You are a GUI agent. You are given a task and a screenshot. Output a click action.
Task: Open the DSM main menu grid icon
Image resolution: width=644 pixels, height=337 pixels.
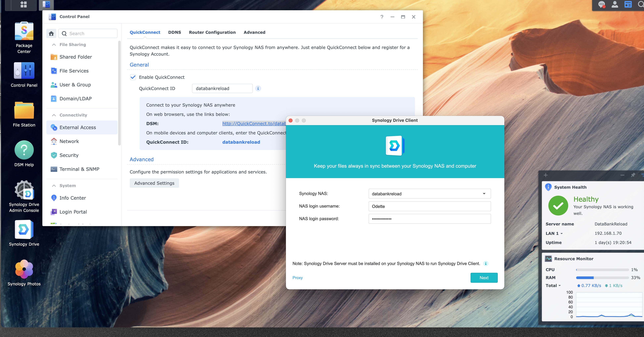tap(23, 4)
